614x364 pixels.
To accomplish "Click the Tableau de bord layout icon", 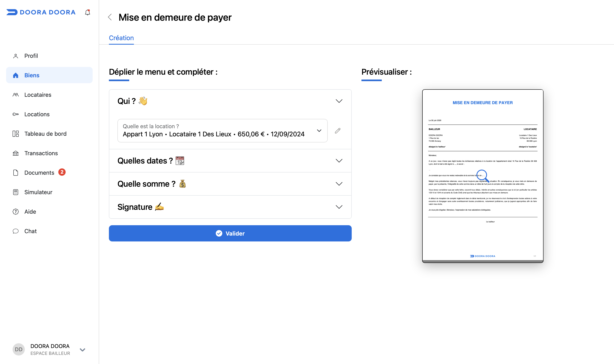I will pyautogui.click(x=16, y=134).
